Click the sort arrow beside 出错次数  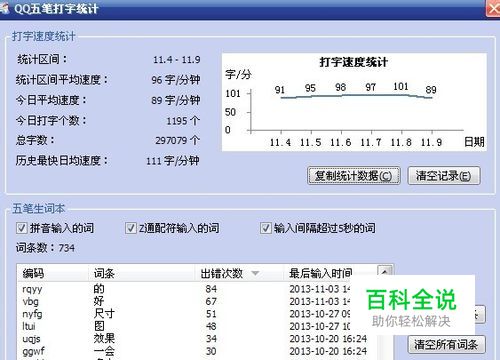tap(255, 273)
